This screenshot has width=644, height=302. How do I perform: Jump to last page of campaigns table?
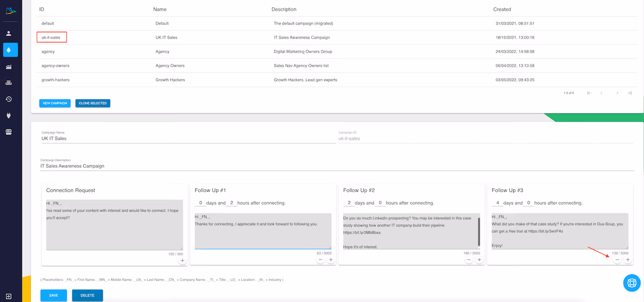(x=630, y=93)
